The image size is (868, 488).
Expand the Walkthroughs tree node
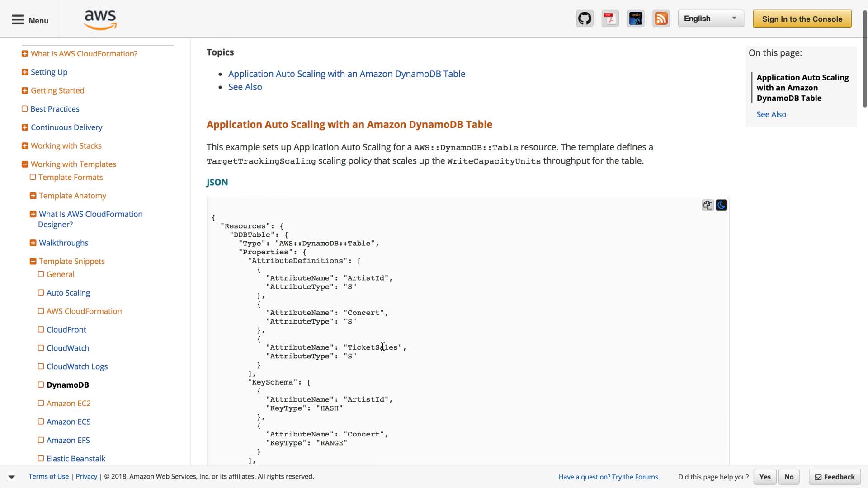33,243
